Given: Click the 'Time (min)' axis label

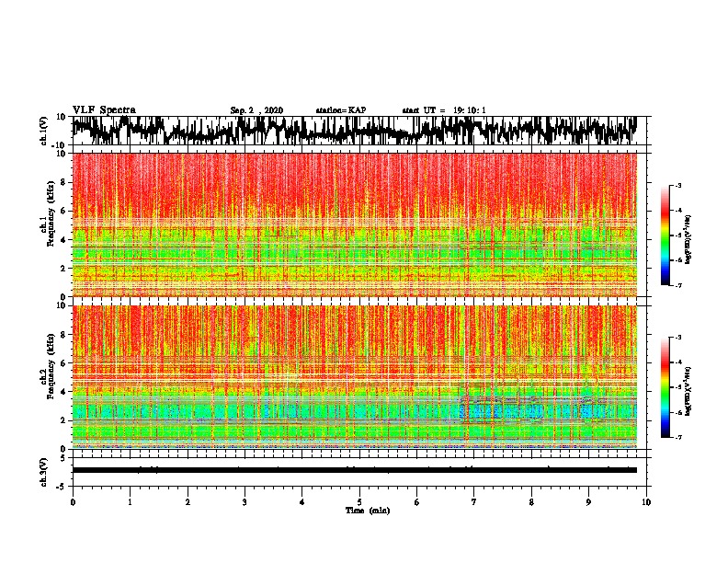Looking at the screenshot, I should [x=368, y=511].
